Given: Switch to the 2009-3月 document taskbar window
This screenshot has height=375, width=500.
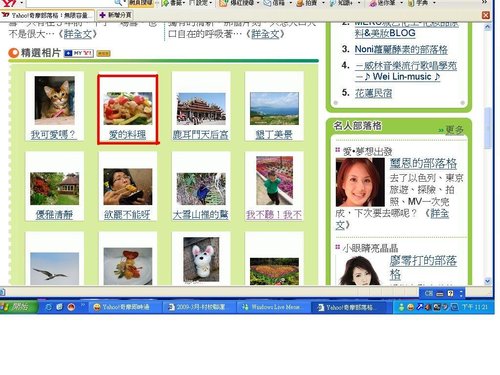Looking at the screenshot, I should click(x=199, y=307).
